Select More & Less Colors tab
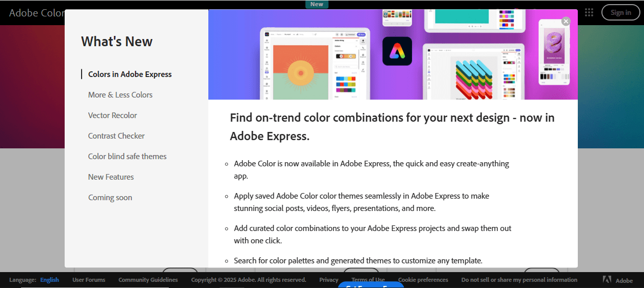The image size is (644, 288). tap(120, 94)
